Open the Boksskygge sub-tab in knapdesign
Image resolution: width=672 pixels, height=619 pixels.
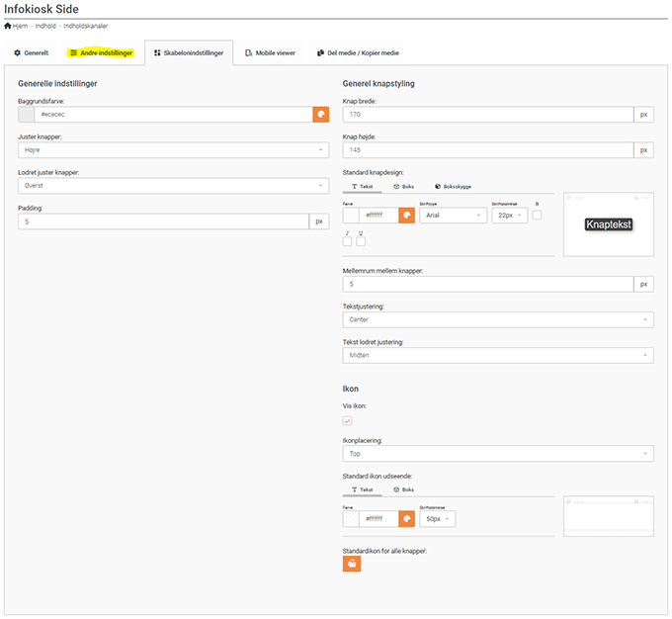coord(455,186)
